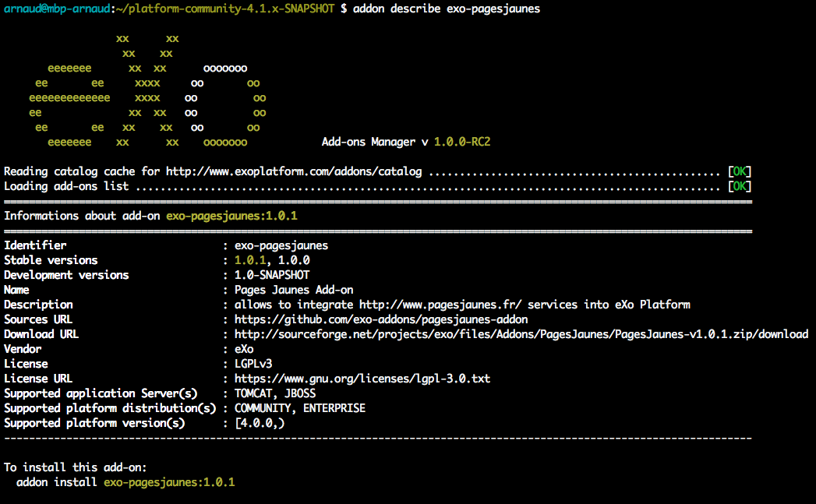Viewport: 816px width, 504px height.
Task: Click the version range '[4.0.0,)'
Action: pos(260,424)
